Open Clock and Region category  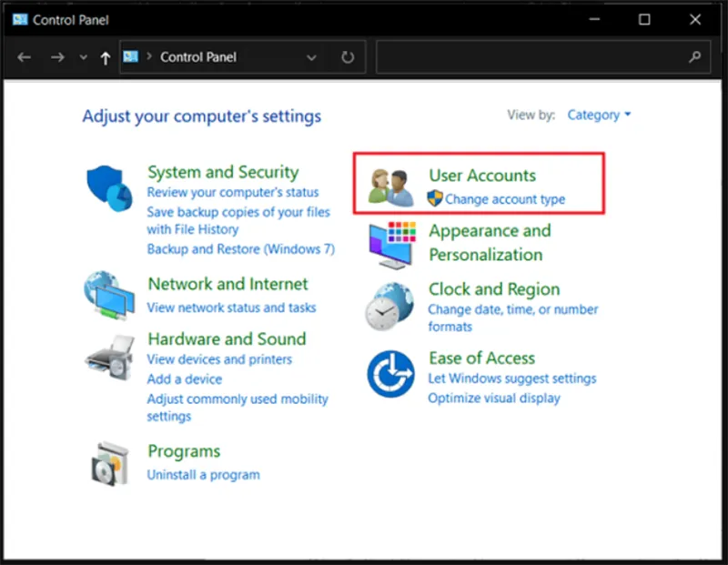click(x=494, y=289)
